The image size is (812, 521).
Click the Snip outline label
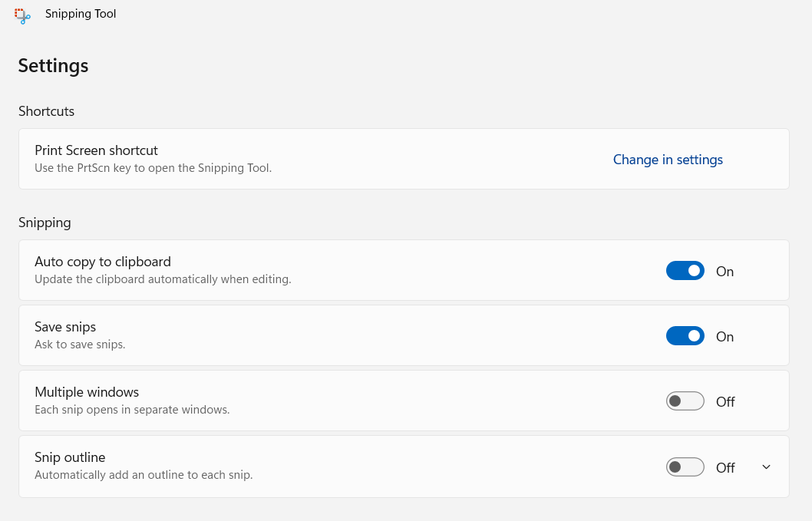pos(70,457)
